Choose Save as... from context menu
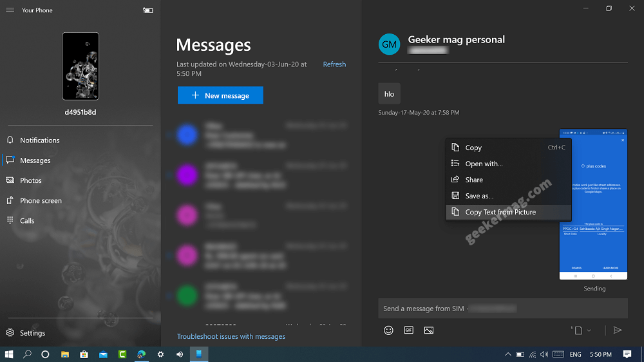The height and width of the screenshot is (362, 644). click(x=509, y=196)
